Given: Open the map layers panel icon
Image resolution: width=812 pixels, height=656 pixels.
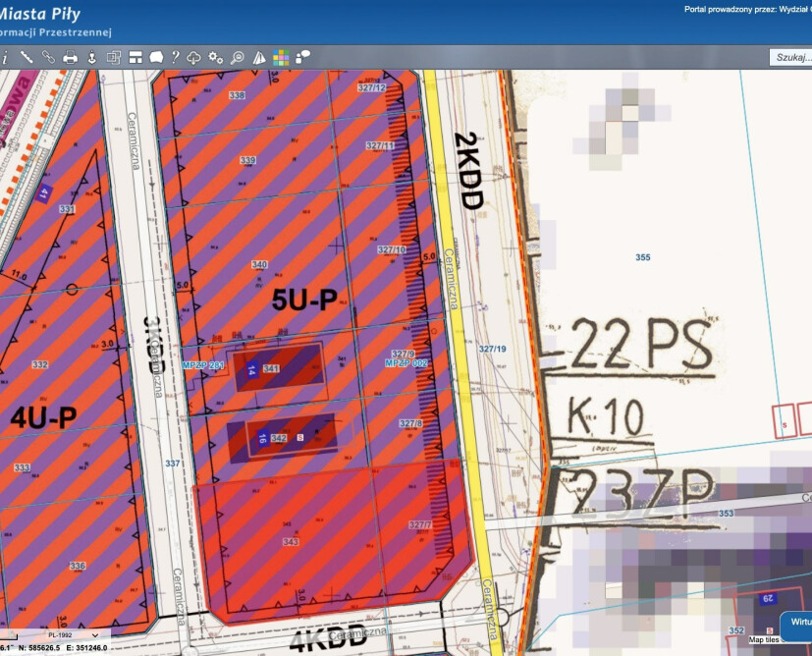Looking at the screenshot, I should tap(113, 57).
